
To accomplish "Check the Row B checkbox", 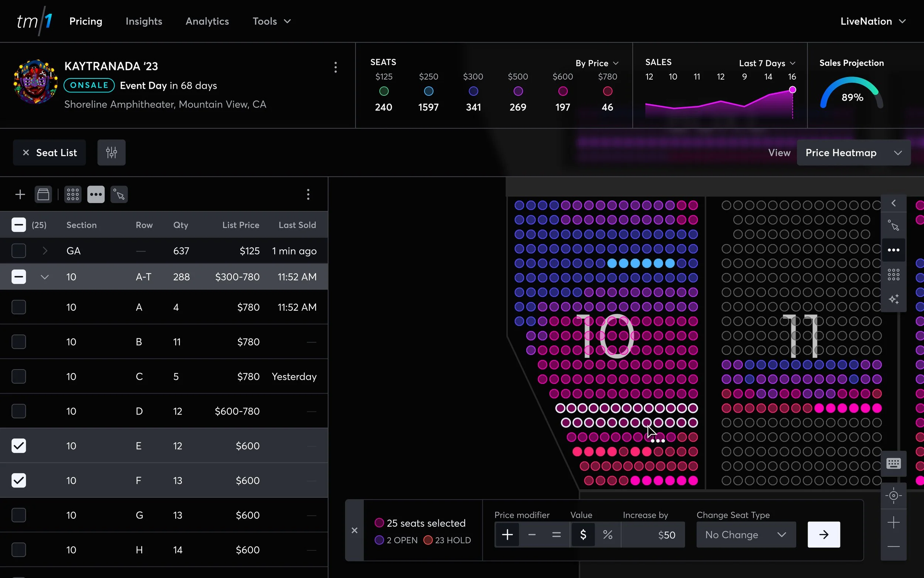I will (19, 342).
